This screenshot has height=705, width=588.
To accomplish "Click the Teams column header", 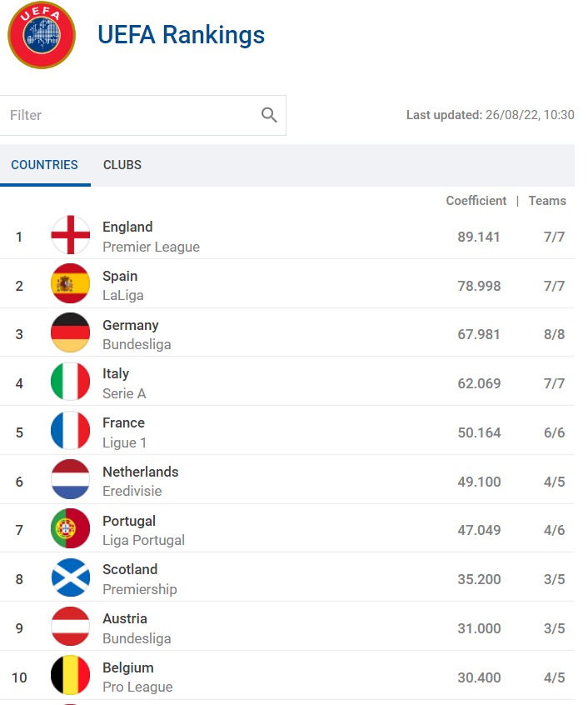I will [547, 201].
